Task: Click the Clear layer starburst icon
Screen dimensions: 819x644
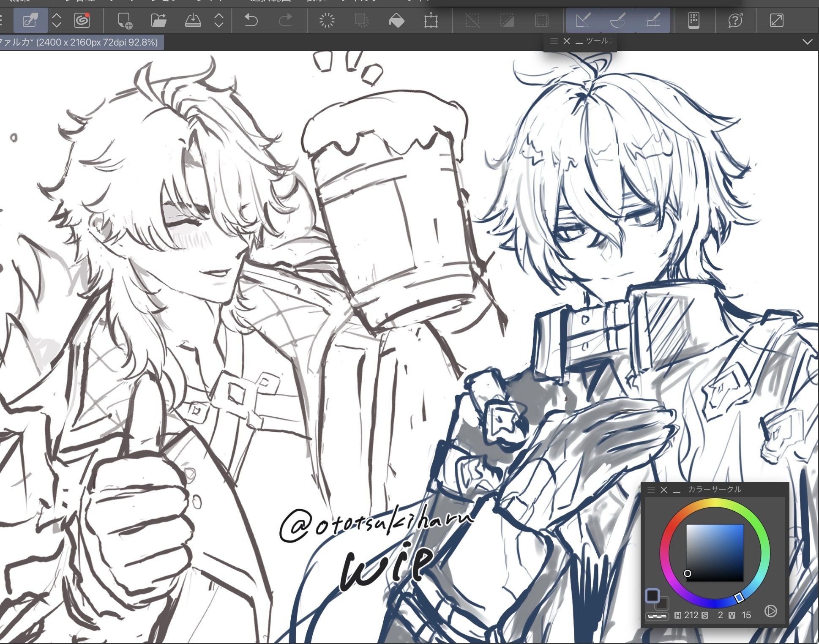Action: (x=327, y=20)
